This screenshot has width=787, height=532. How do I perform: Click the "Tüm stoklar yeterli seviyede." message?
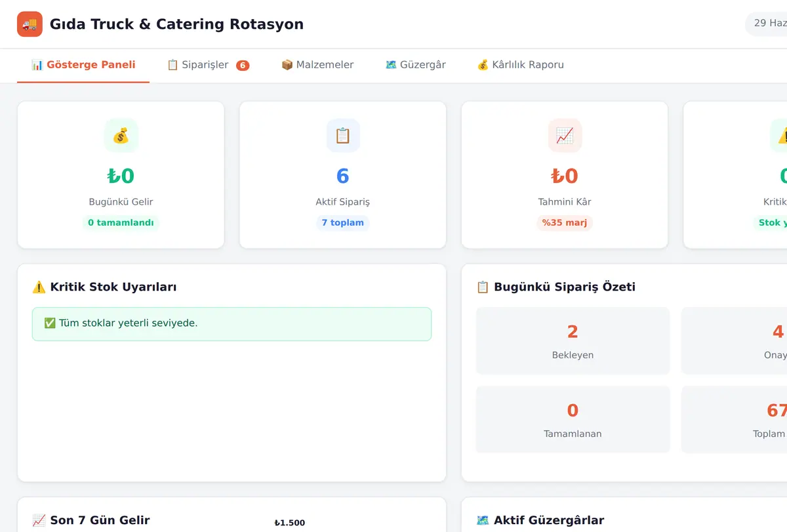232,324
